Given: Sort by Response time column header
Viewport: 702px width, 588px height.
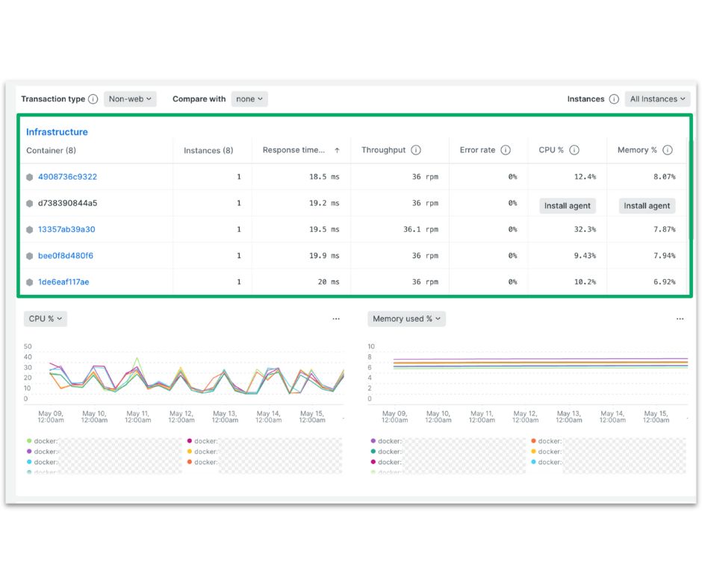Looking at the screenshot, I should (x=293, y=150).
